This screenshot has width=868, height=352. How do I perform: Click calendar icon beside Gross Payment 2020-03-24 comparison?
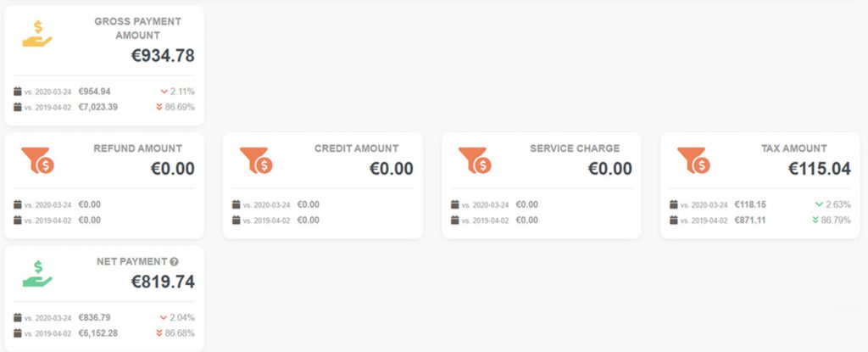pos(18,92)
